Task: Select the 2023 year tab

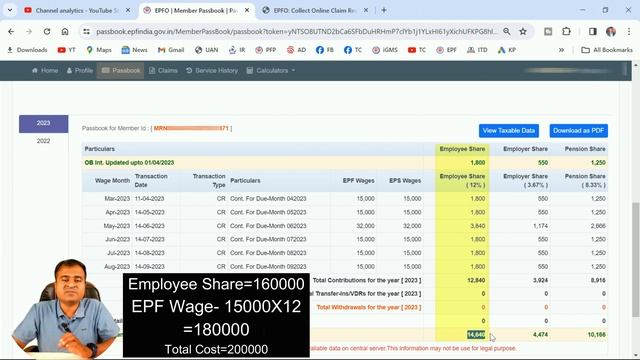Action: click(43, 124)
